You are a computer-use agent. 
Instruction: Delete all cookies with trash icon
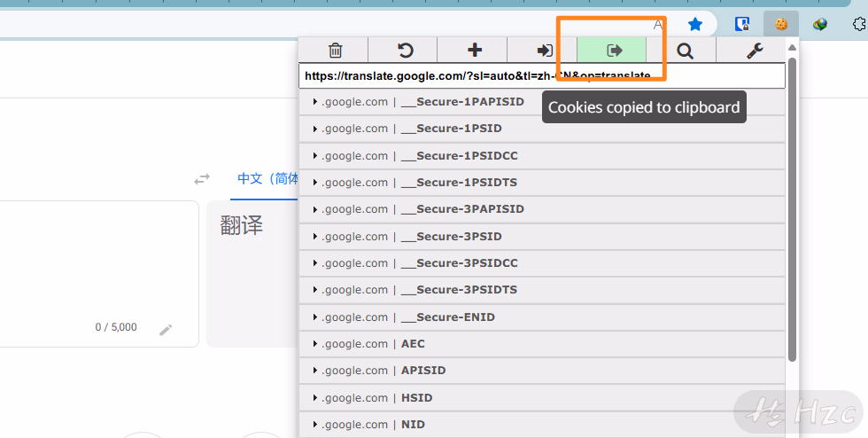point(335,51)
